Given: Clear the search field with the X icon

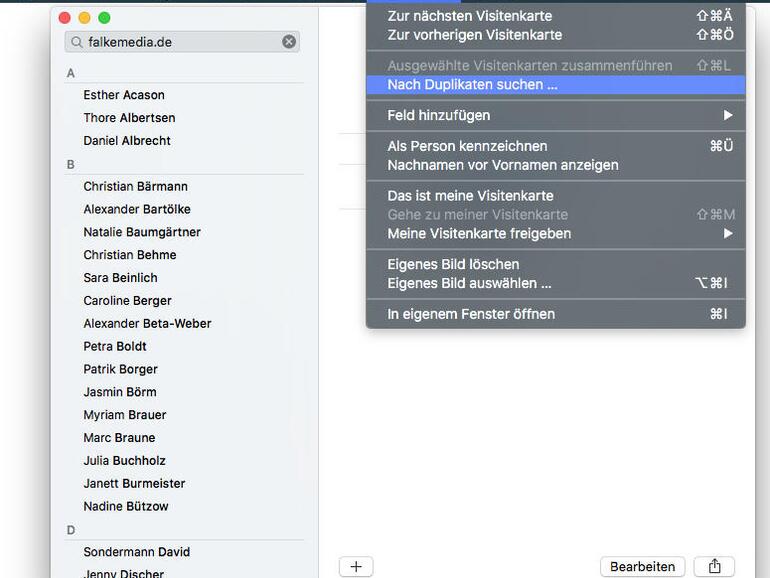Looking at the screenshot, I should point(289,42).
